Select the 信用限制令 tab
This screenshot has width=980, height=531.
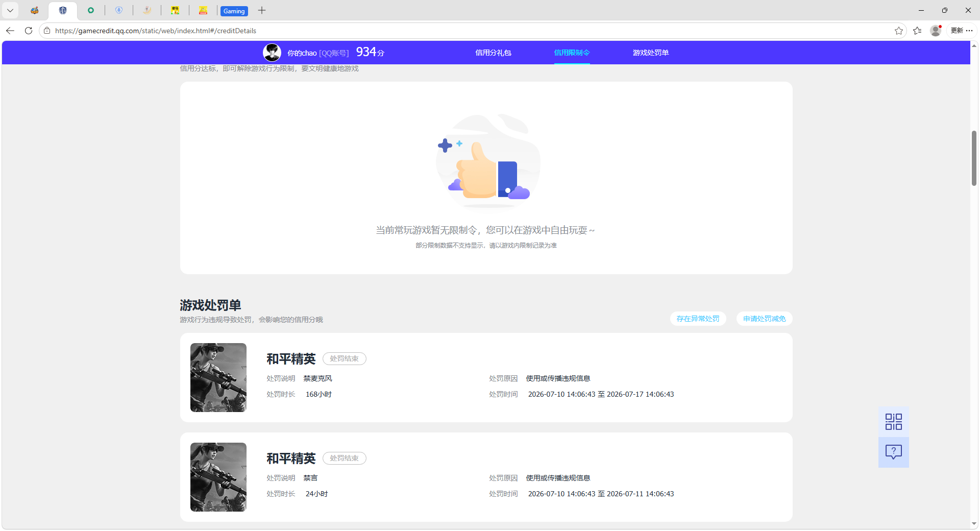click(x=572, y=53)
